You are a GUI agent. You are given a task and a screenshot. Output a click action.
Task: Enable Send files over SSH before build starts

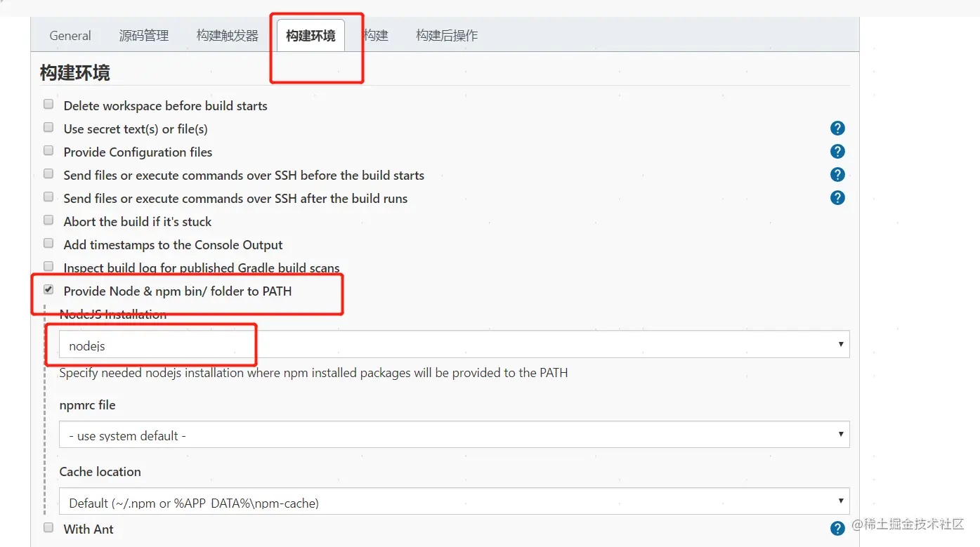click(x=48, y=174)
